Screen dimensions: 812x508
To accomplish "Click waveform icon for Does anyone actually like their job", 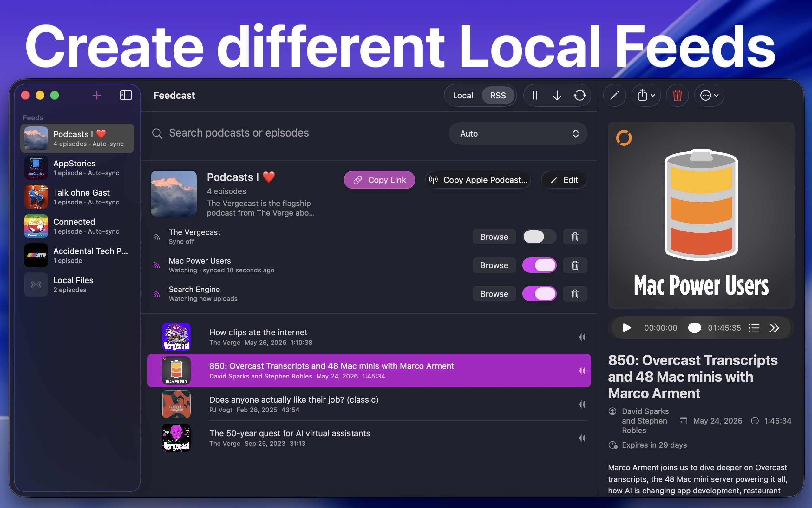I will coord(582,404).
